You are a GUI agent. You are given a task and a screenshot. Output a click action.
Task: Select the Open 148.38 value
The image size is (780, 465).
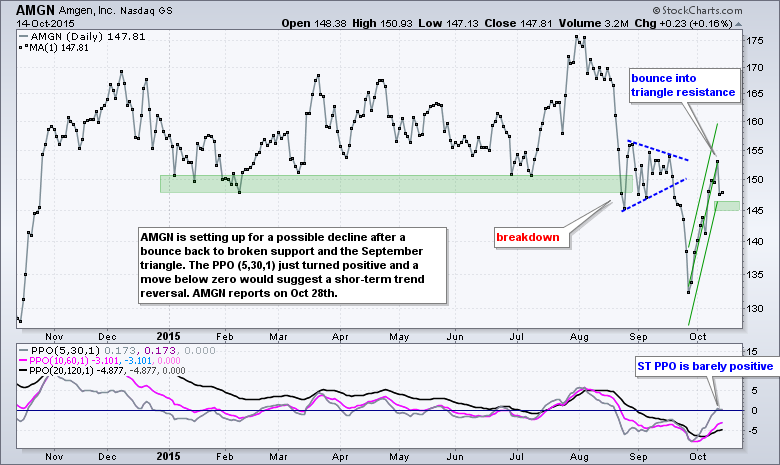point(314,23)
